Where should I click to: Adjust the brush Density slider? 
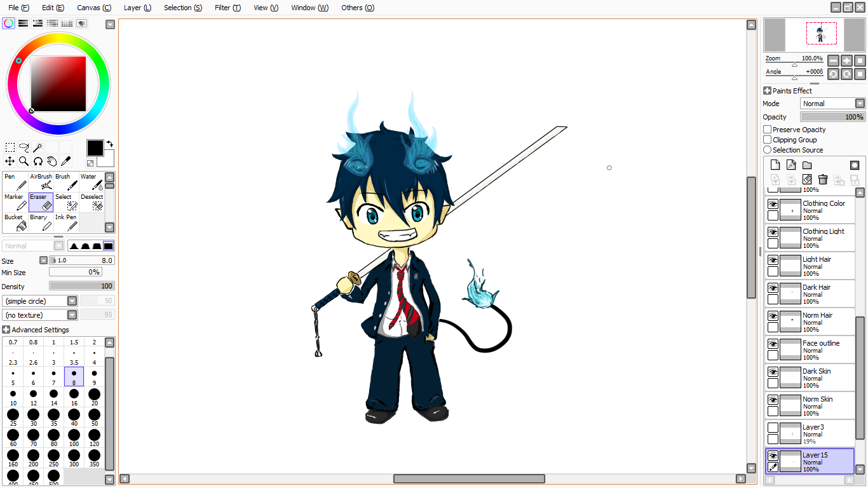click(81, 286)
